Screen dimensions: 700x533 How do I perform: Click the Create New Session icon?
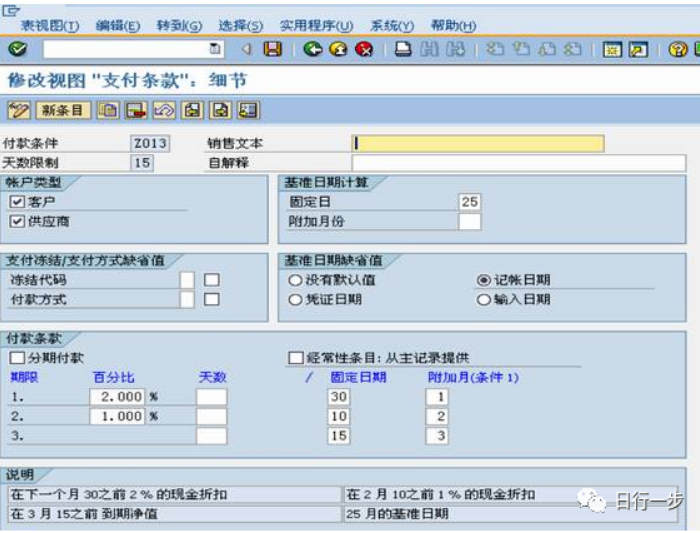pyautogui.click(x=612, y=49)
